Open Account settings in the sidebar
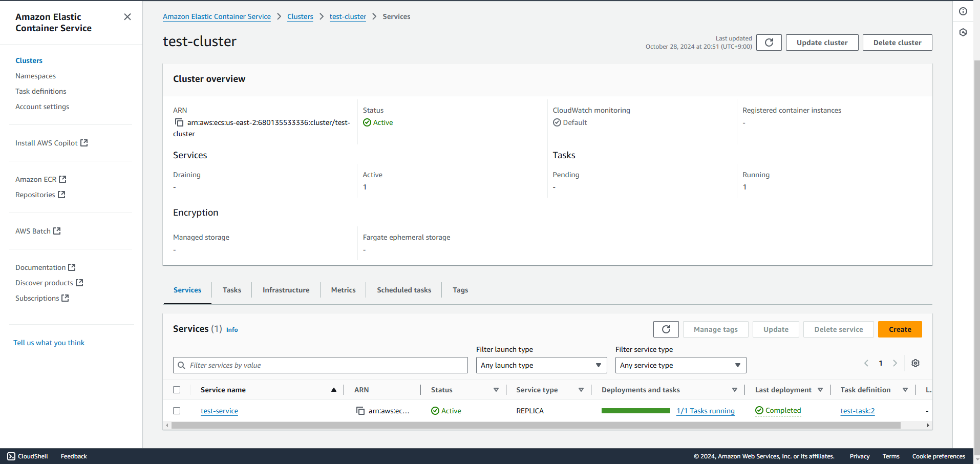The height and width of the screenshot is (464, 980). point(42,107)
